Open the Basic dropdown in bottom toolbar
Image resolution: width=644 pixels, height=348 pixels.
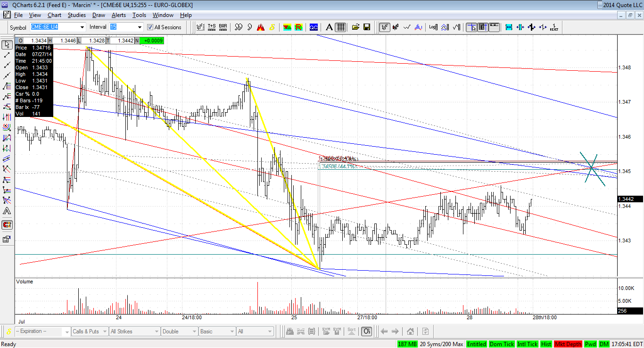(216, 331)
